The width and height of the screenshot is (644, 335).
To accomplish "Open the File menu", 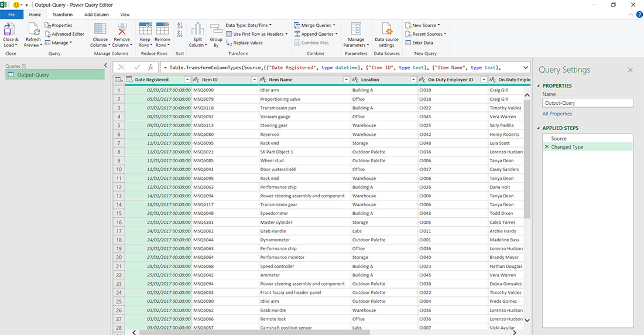I will pos(12,15).
